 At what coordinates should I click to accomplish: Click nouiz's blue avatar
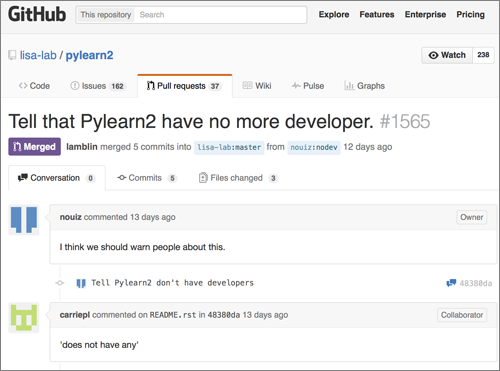click(x=24, y=220)
